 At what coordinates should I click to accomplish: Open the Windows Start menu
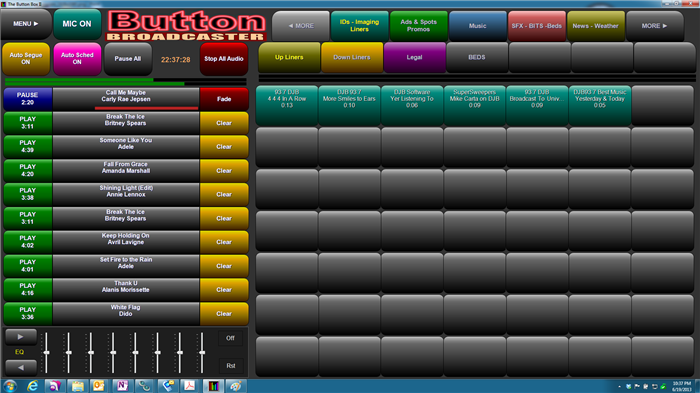[10, 386]
